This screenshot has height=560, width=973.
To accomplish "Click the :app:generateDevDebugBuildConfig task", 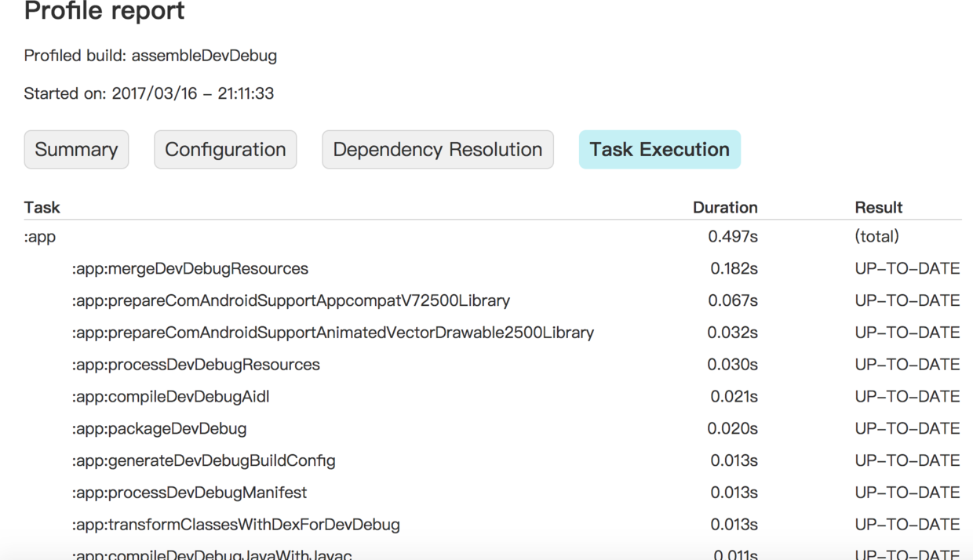I will [203, 461].
